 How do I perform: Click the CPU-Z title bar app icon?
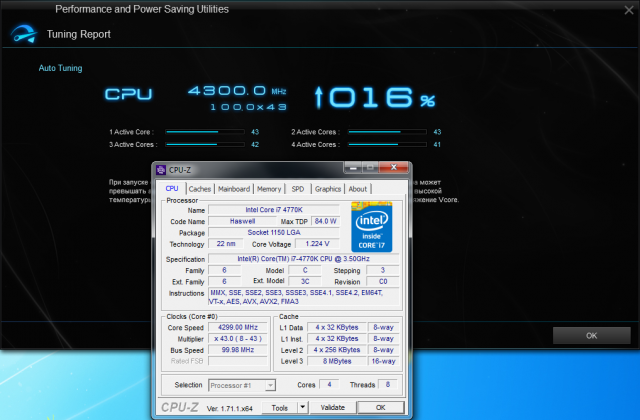point(161,170)
